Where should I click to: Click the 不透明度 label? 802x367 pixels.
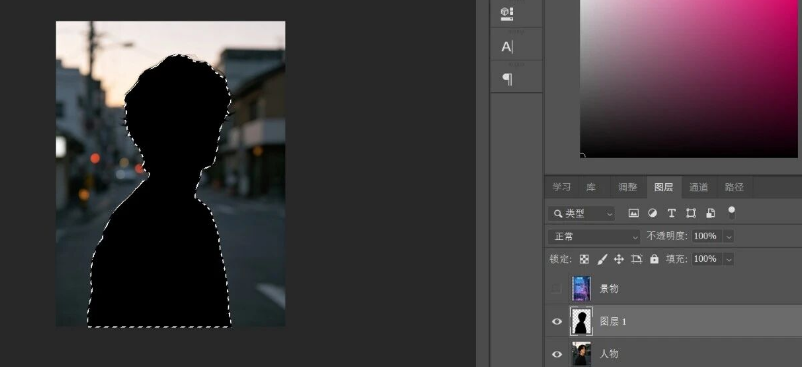click(x=667, y=236)
